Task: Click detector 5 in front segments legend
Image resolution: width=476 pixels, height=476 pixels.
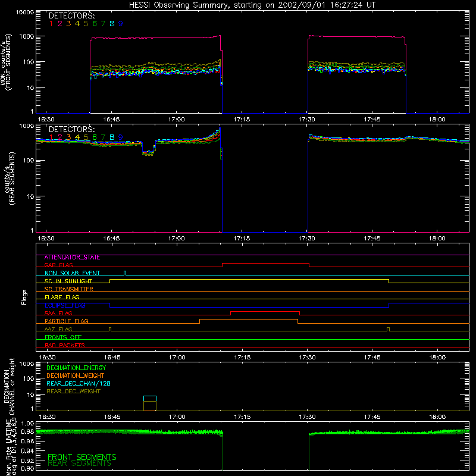Action: click(x=86, y=23)
